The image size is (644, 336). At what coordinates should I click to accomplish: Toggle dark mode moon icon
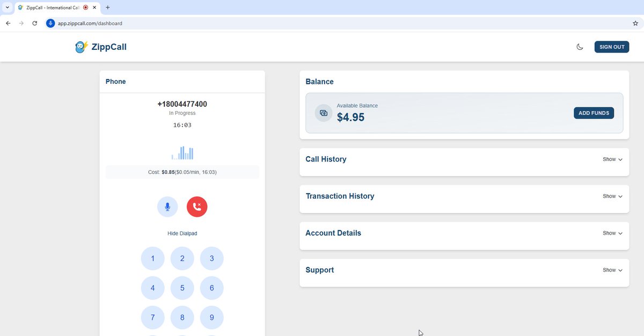click(x=580, y=47)
